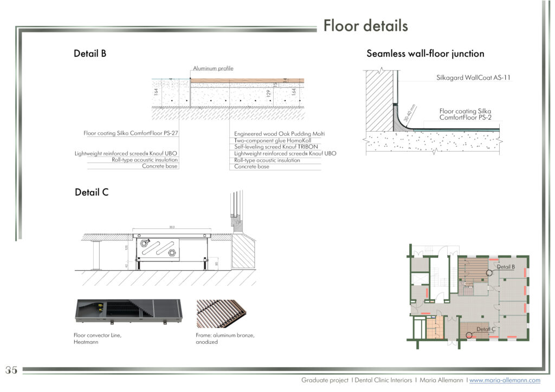The height and width of the screenshot is (392, 555).
Task: Select the "Detail C" label on the floor plan
Action: pyautogui.click(x=486, y=329)
